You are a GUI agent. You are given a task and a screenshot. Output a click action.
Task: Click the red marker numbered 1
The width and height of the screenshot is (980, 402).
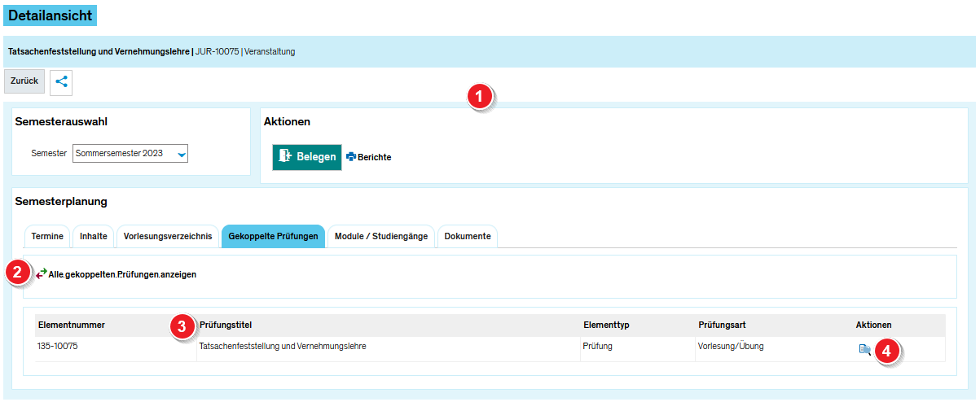click(480, 97)
